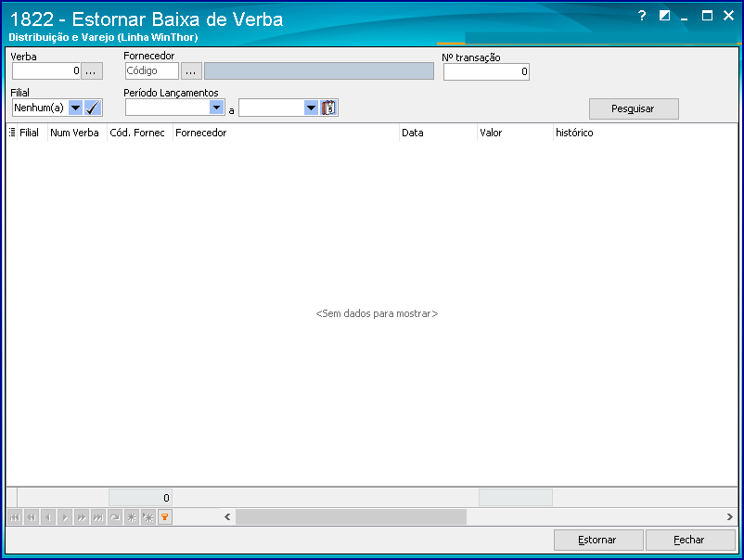Go to the first record in navigator
The height and width of the screenshot is (560, 744).
pos(15,516)
